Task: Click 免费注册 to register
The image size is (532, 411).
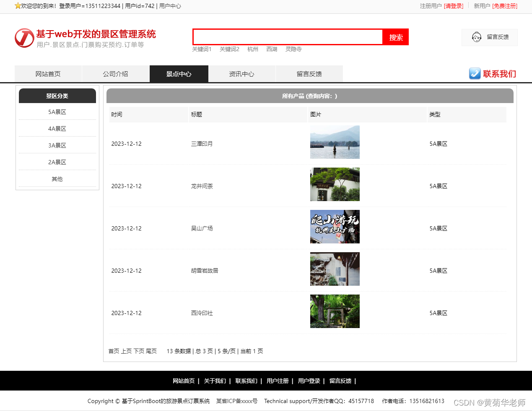Action: pyautogui.click(x=505, y=6)
